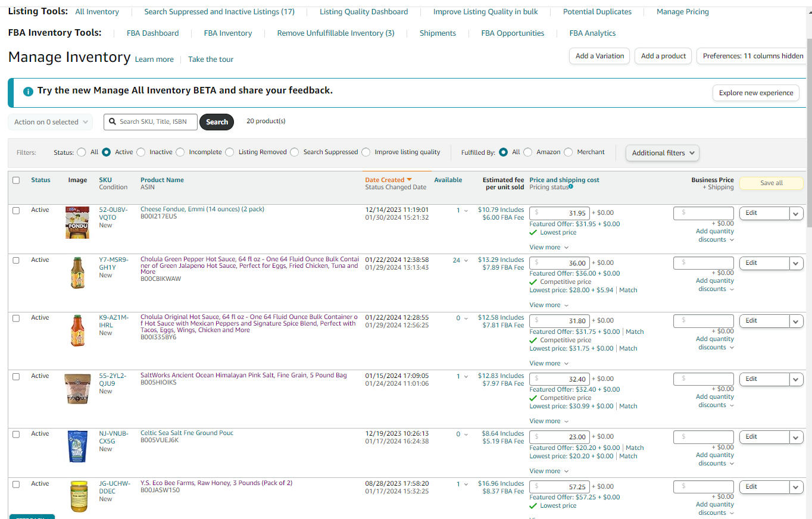Screen dimensions: 812x519
Task: Open SKU link 55-2YL2-QJU9
Action: [113, 380]
